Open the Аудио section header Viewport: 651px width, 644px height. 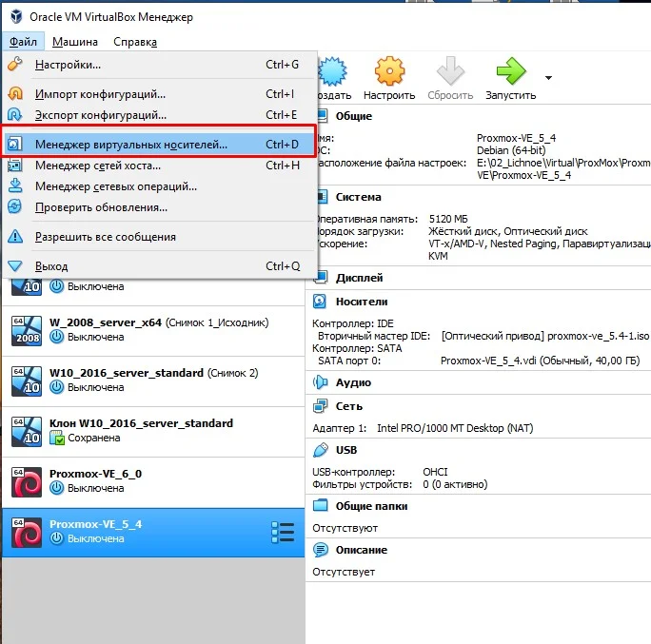click(x=353, y=382)
